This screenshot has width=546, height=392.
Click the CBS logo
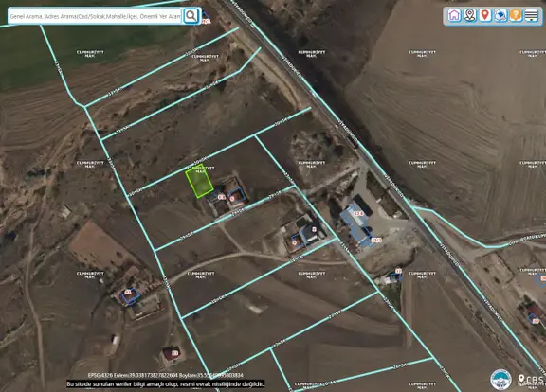pos(532,379)
